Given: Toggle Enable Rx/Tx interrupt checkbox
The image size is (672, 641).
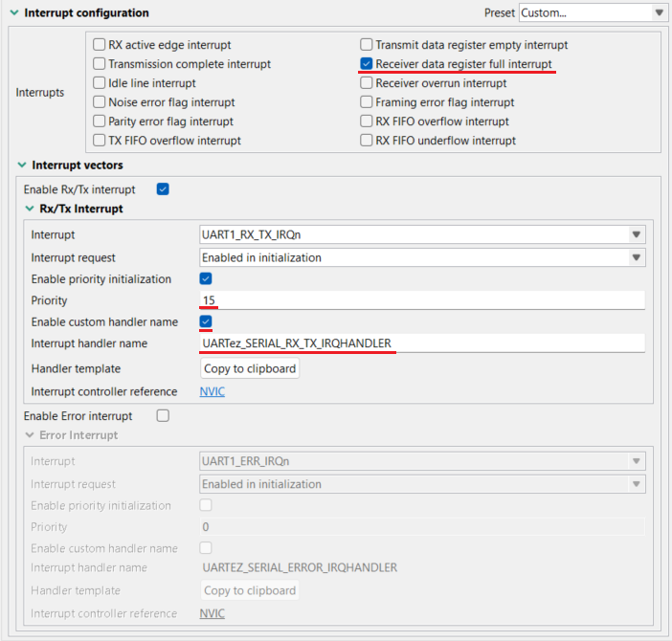Looking at the screenshot, I should coord(163,189).
